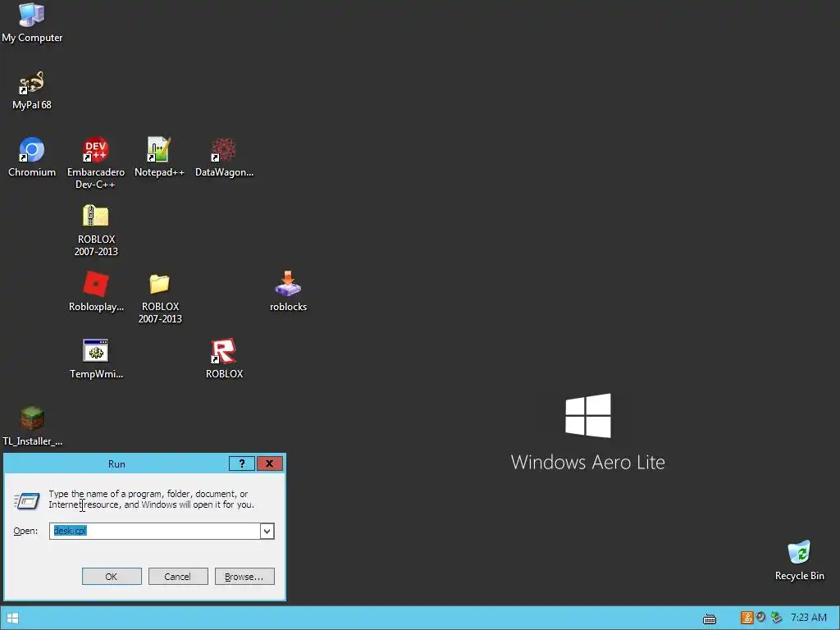Click the "Type the name of a program" description text
Image resolution: width=840 pixels, height=630 pixels.
coord(152,500)
